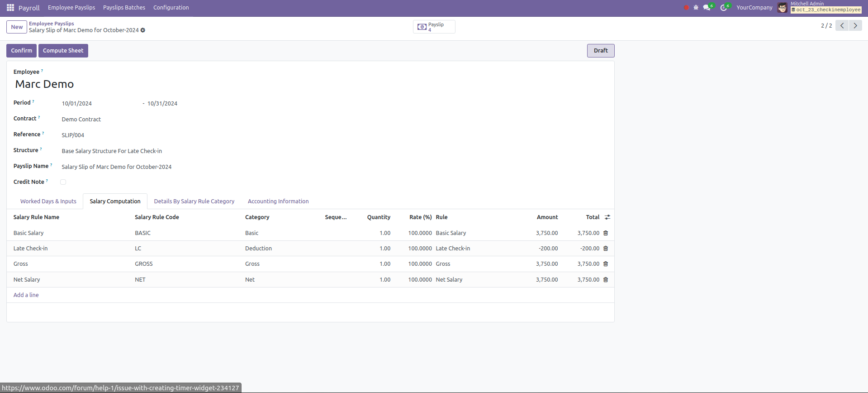868x393 pixels.
Task: Go to the next record arrow
Action: [855, 26]
